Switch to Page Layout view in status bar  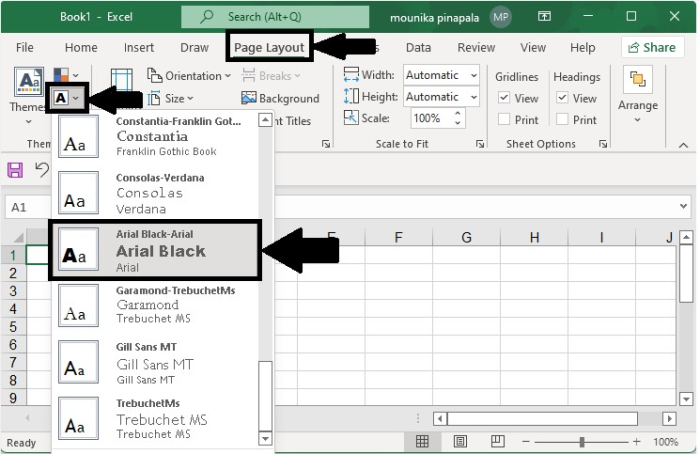(461, 442)
